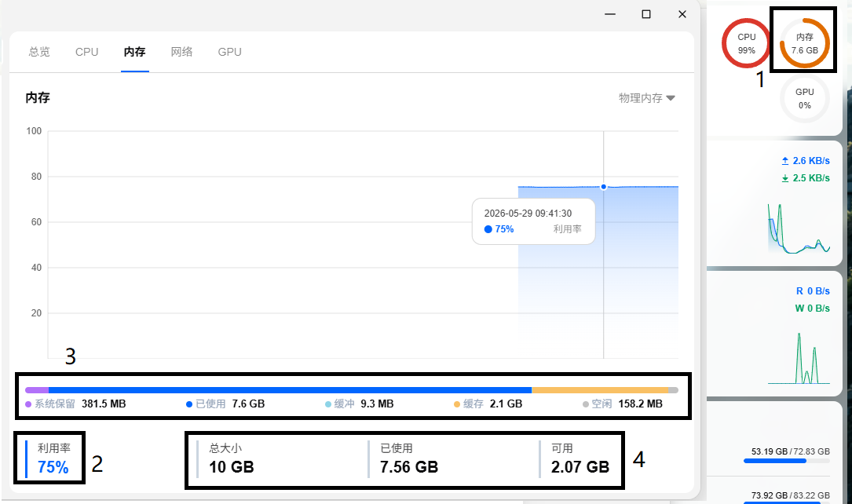Click the 空闲 158.2 MB legend item

point(623,404)
